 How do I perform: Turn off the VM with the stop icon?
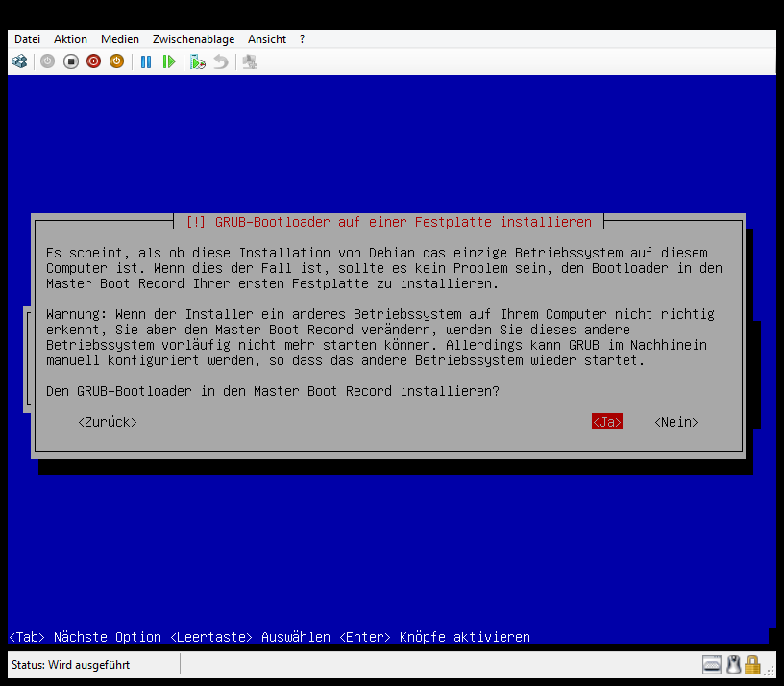tap(71, 62)
